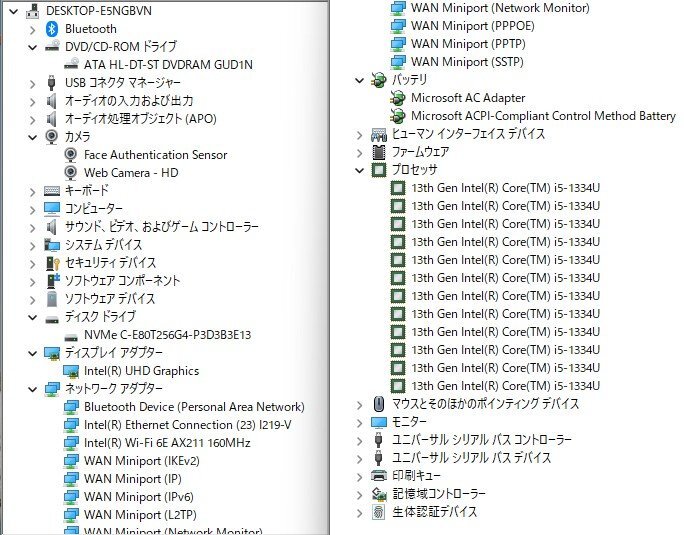Select NVMe C-E80T256G4-P3D3B3E13 disk

[168, 335]
